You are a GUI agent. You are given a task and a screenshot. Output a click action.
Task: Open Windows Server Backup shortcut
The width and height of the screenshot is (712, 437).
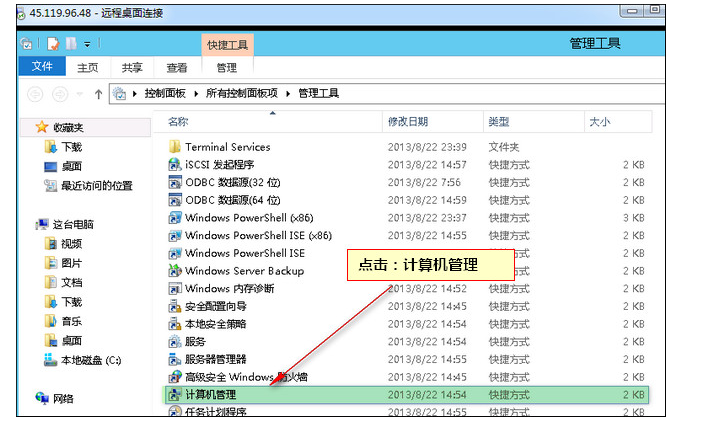coord(244,271)
